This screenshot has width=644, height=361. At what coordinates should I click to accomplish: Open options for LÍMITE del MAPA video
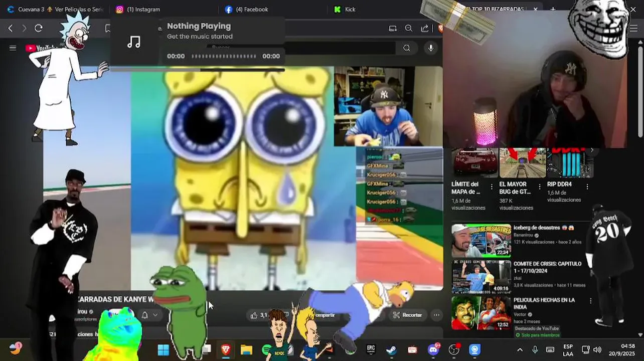pos(492,187)
